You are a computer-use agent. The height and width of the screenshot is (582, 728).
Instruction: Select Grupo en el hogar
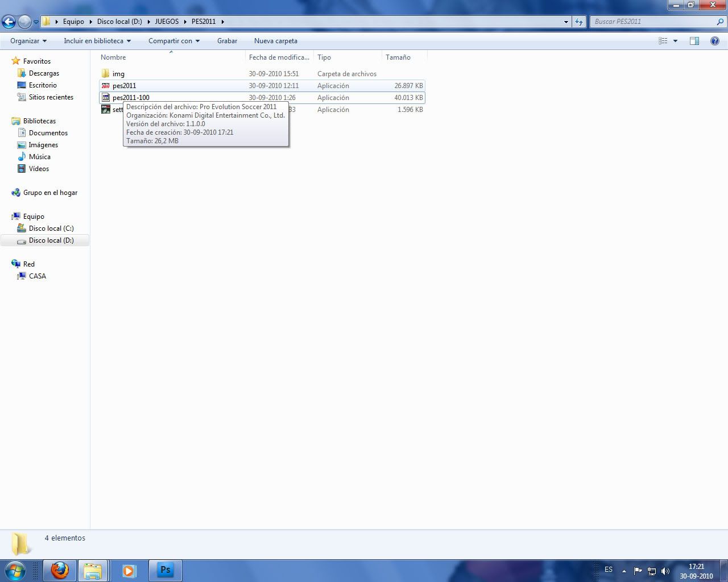click(x=50, y=193)
